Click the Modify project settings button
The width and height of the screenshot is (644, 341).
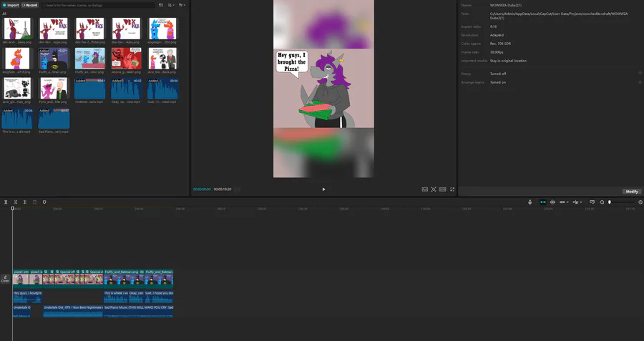[632, 192]
